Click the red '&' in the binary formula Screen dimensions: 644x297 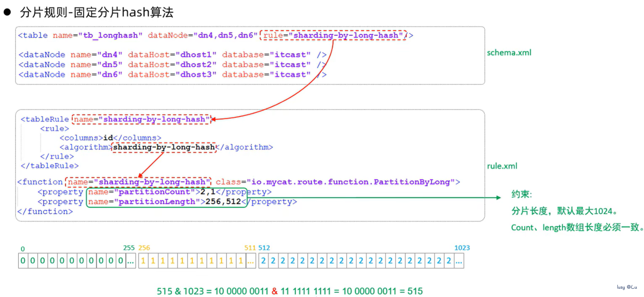(x=275, y=291)
